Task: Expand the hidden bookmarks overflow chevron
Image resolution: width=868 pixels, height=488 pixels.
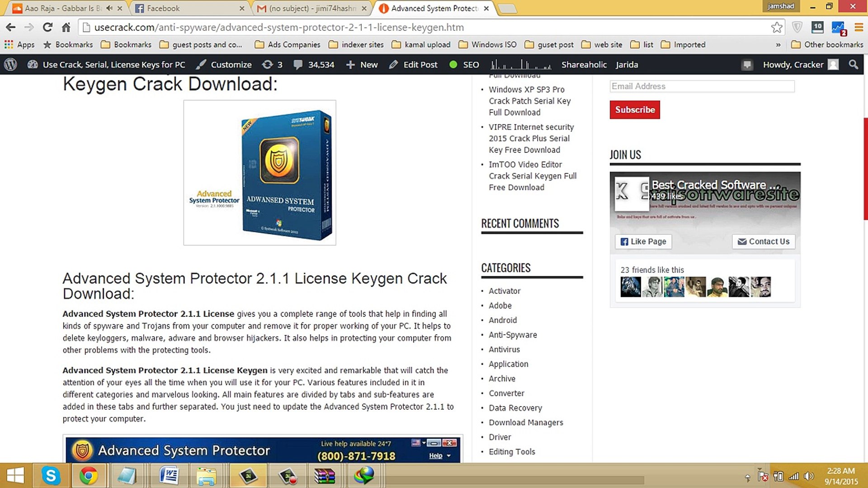Action: 778,45
